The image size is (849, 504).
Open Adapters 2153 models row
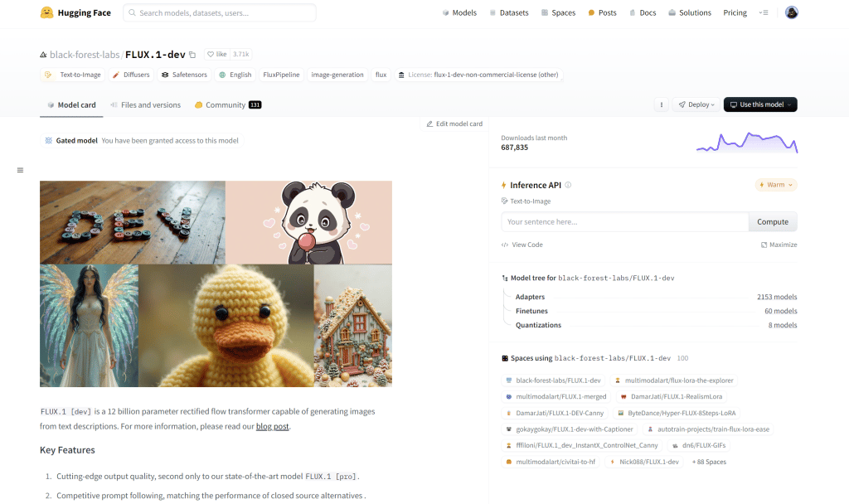coord(656,298)
